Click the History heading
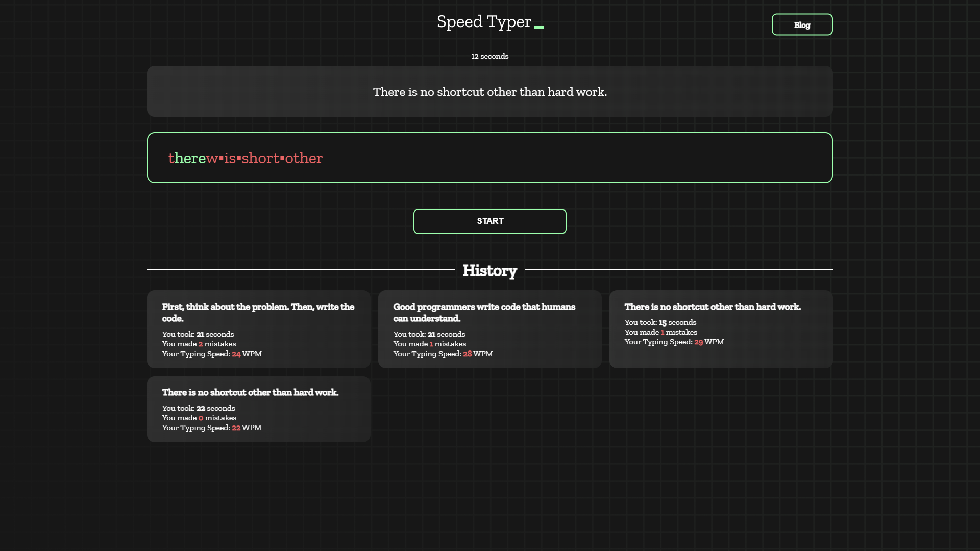980x551 pixels. [x=489, y=270]
